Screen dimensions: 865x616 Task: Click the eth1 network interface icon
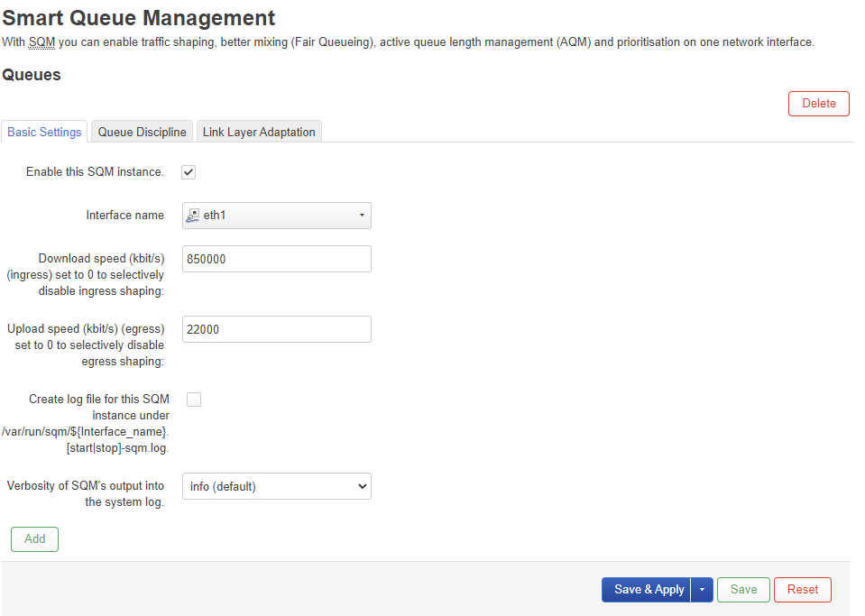coord(193,216)
